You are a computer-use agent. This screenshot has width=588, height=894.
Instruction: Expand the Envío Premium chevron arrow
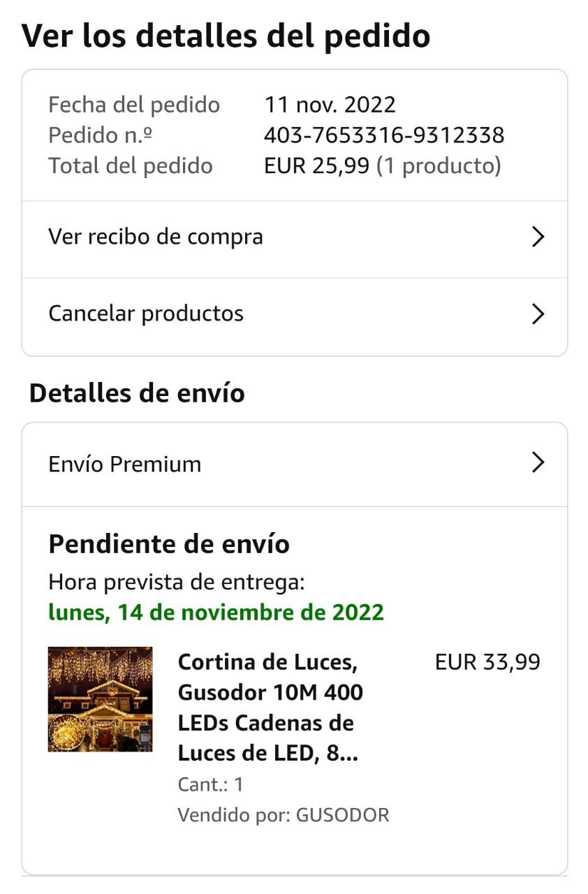(x=538, y=462)
